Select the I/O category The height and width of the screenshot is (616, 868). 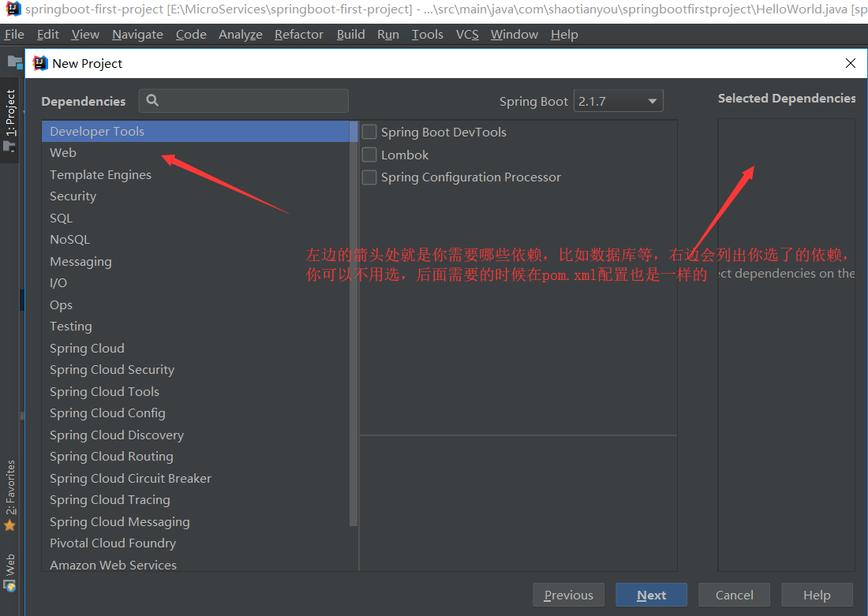(196, 283)
